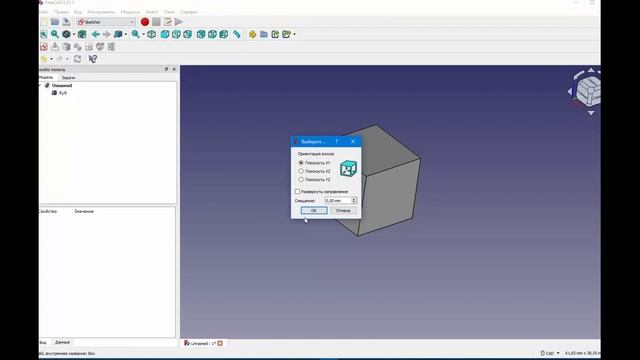
Task: Set the right view cube icon
Action: [x=187, y=34]
